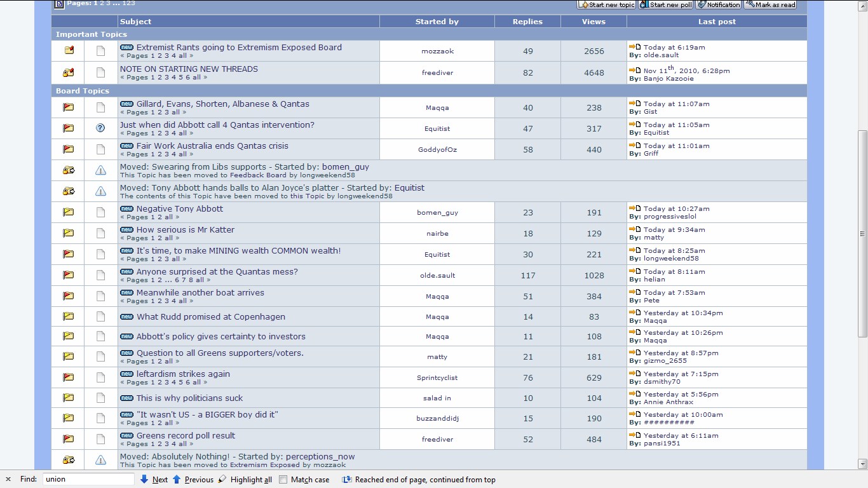
Task: Click the Highlight all marker icon
Action: [222, 480]
